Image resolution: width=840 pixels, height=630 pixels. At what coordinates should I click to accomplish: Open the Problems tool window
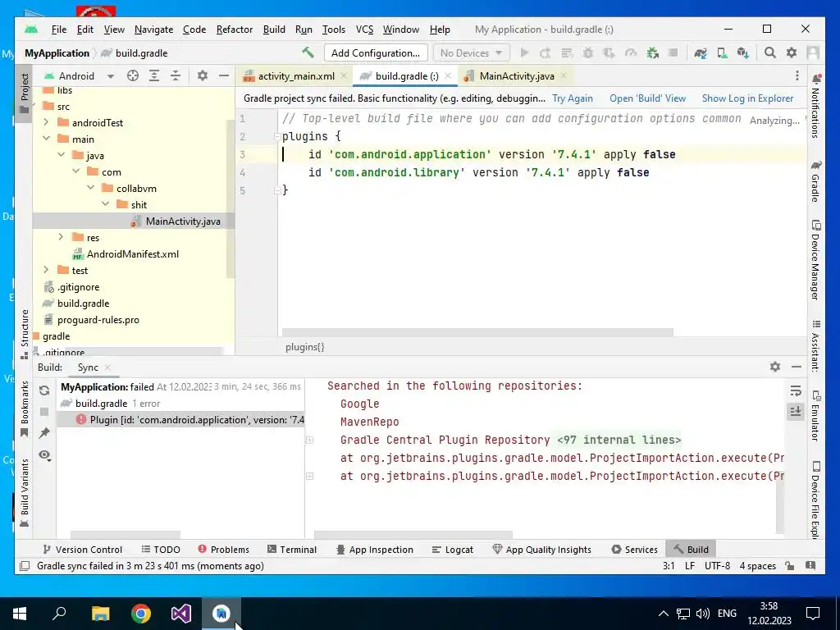[223, 549]
